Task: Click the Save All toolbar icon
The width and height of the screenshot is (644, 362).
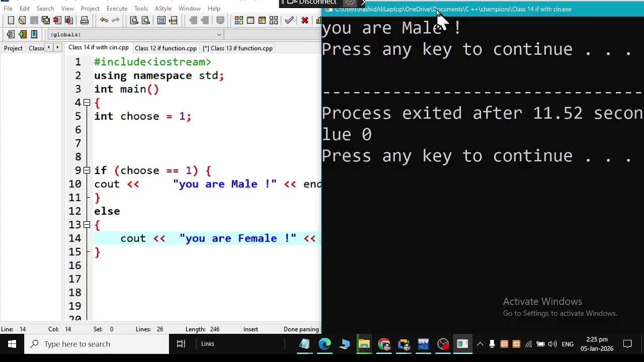Action: (x=46, y=20)
